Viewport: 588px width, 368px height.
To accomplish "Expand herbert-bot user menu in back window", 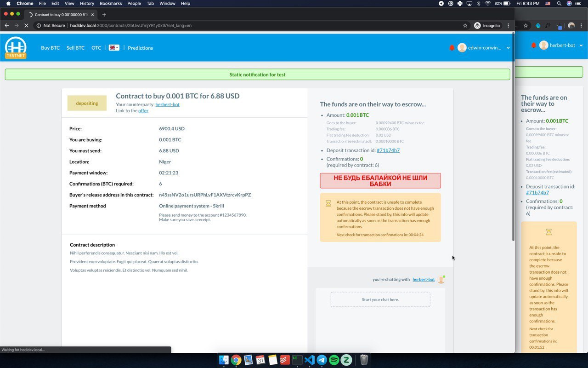I will pyautogui.click(x=581, y=45).
